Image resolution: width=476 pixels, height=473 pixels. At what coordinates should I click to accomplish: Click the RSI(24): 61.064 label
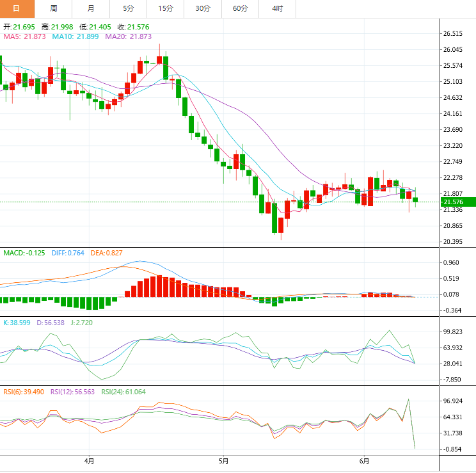click(x=123, y=392)
